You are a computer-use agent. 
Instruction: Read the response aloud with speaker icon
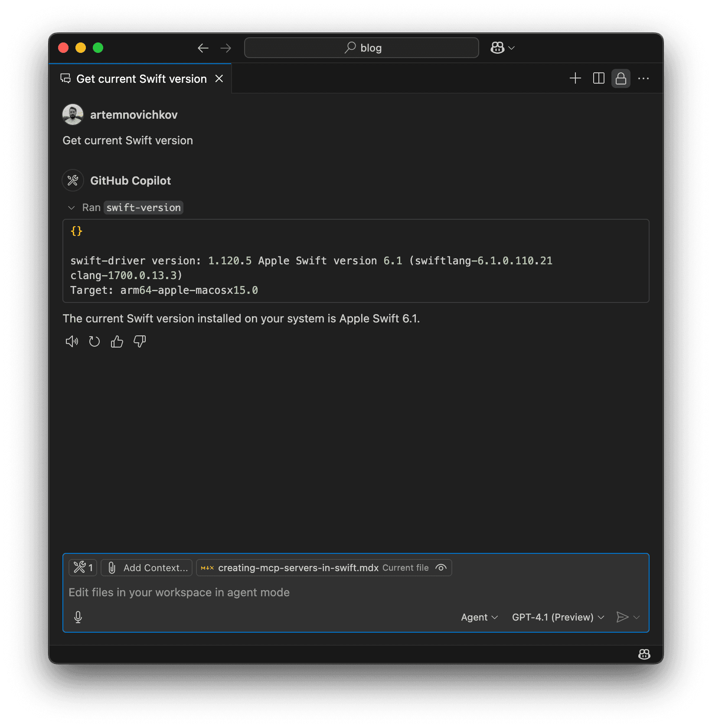coord(72,342)
